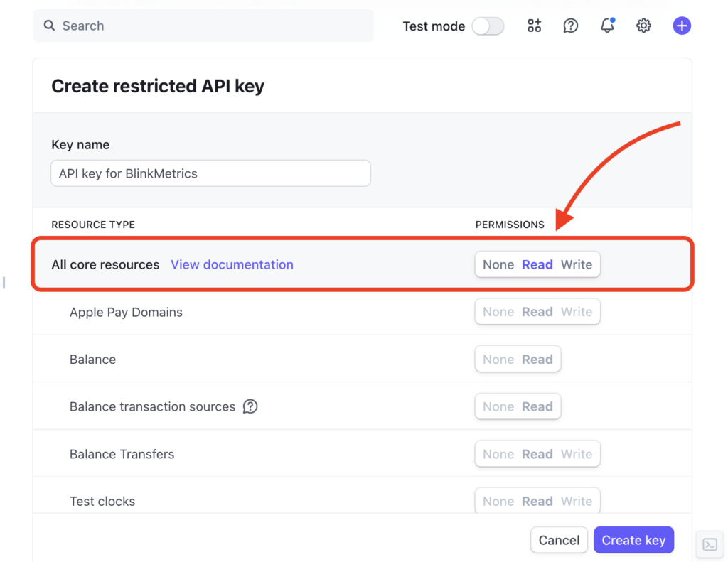
Task: Select Read for Balance transaction sources
Action: (537, 406)
